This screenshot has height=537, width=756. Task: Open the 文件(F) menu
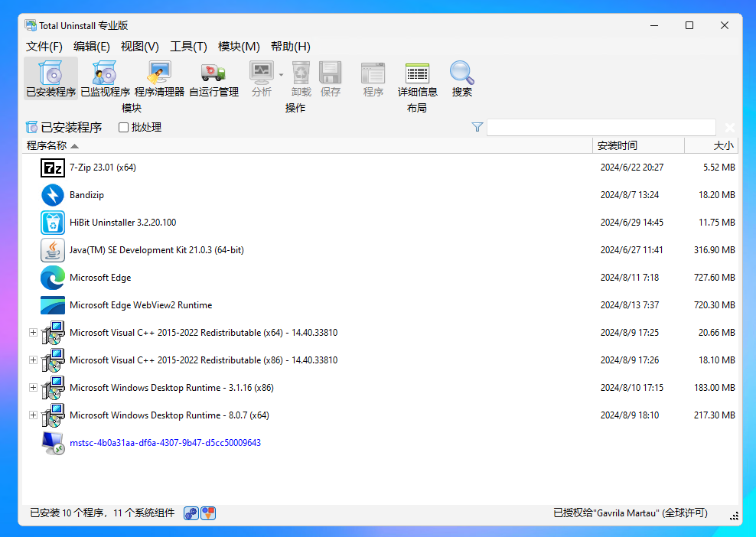tap(44, 46)
